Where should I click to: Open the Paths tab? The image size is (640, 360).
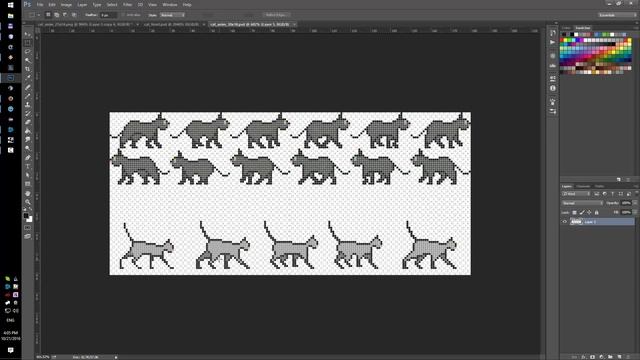tap(599, 186)
